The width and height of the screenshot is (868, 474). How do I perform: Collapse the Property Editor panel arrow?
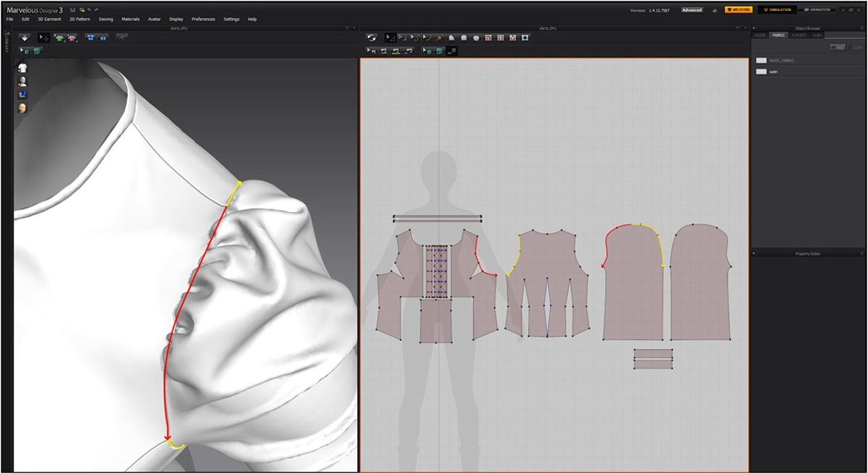tap(754, 253)
